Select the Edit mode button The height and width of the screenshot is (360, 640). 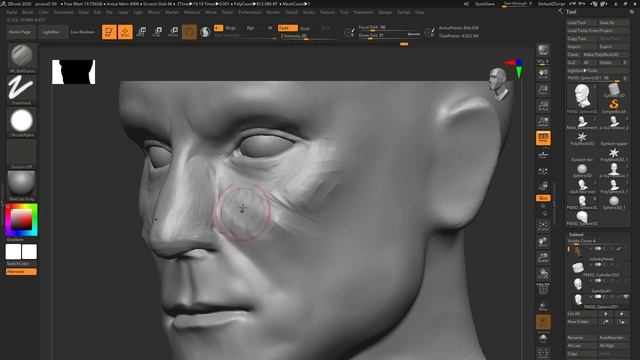coord(109,32)
